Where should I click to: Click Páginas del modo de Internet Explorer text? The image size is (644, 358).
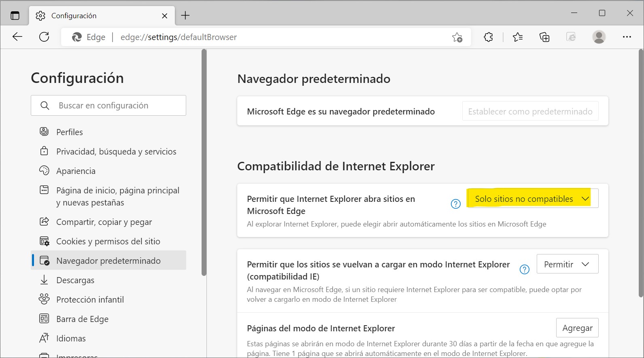[321, 328]
